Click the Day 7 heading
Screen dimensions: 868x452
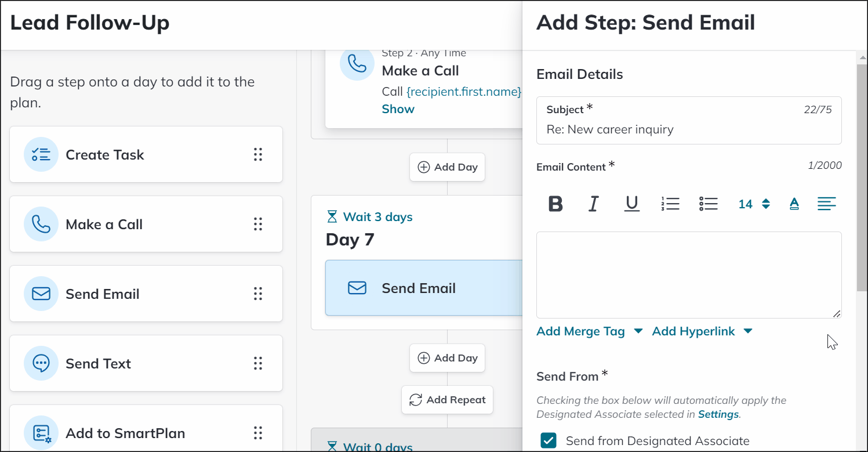pyautogui.click(x=350, y=239)
